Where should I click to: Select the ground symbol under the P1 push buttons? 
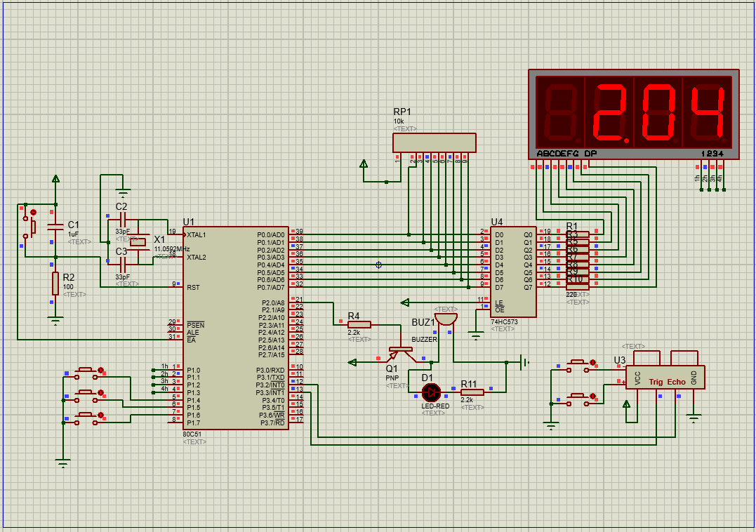tap(63, 464)
